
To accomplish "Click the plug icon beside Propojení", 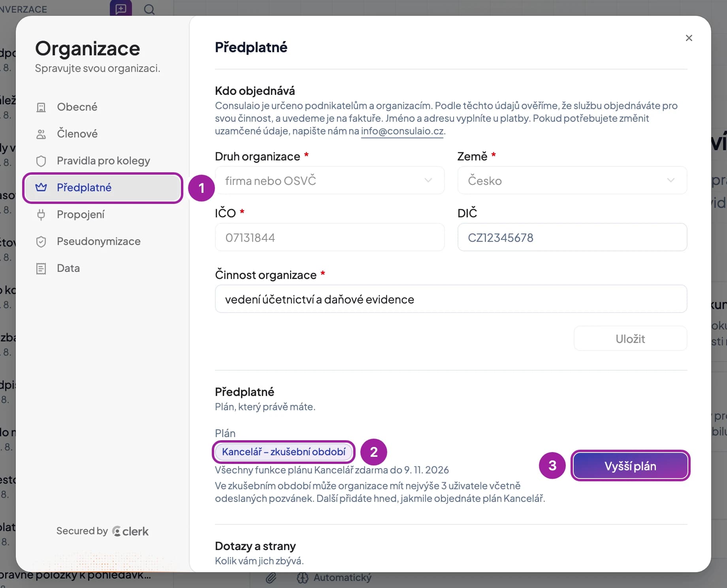I will [41, 215].
